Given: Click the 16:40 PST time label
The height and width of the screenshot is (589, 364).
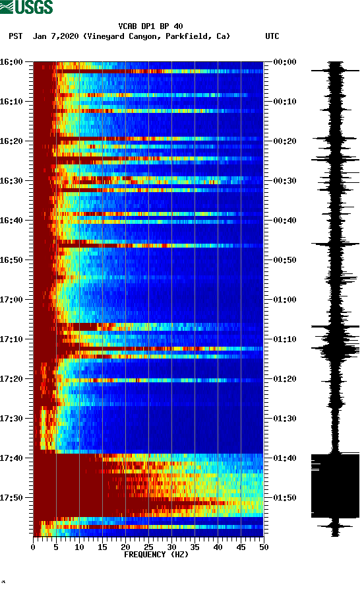Looking at the screenshot, I should coord(11,221).
